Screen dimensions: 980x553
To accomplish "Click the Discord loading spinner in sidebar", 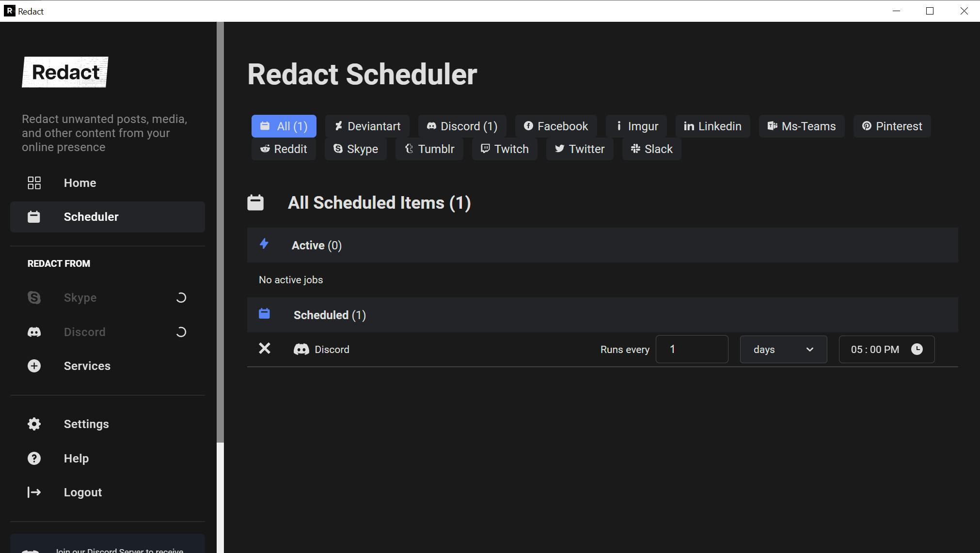I will pos(181,332).
